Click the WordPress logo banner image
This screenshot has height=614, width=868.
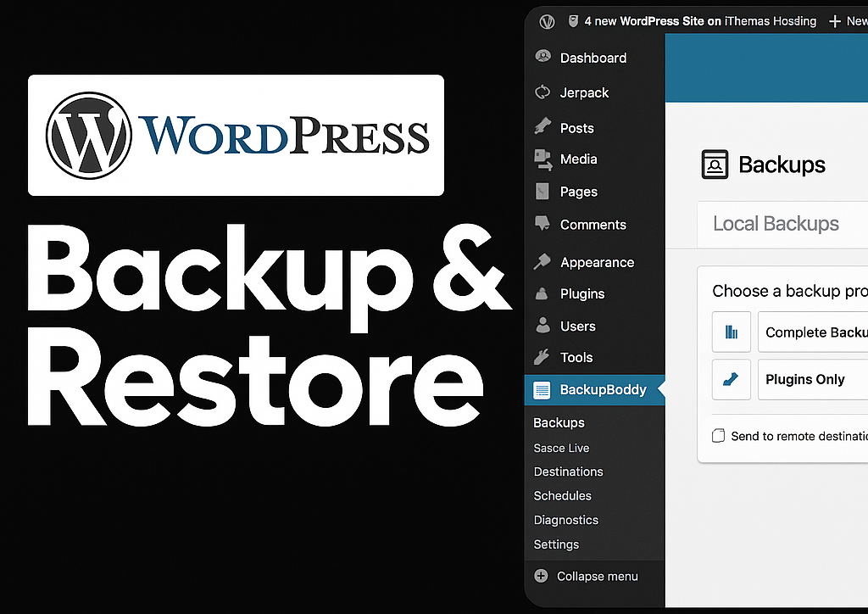[x=236, y=135]
